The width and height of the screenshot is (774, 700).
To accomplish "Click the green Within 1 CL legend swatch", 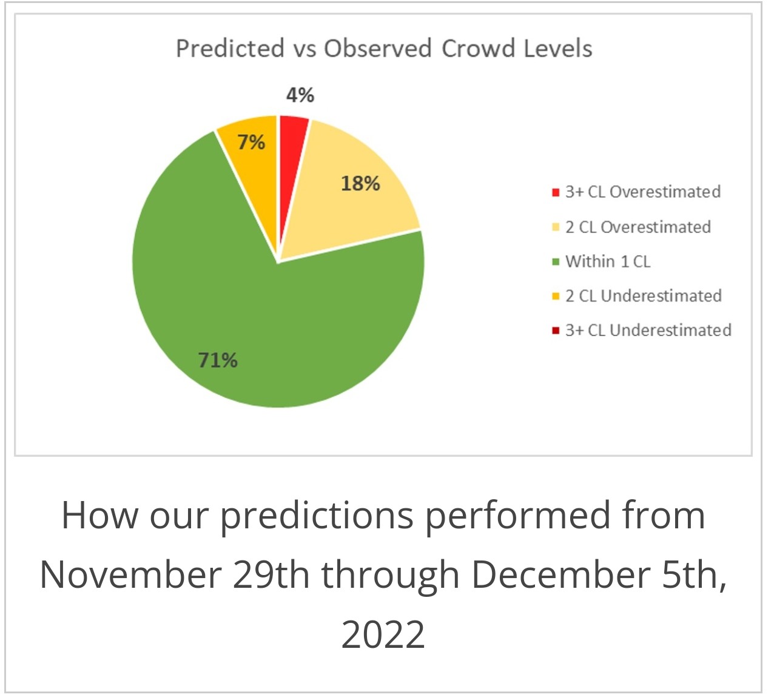I will (x=555, y=262).
